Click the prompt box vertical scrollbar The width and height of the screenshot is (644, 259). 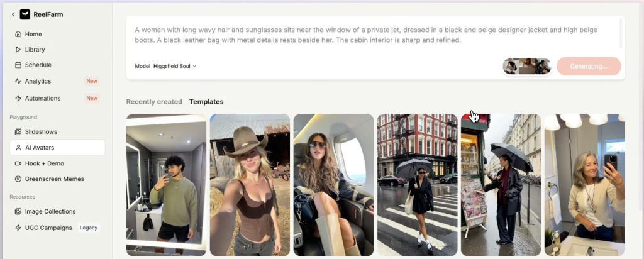(621, 34)
